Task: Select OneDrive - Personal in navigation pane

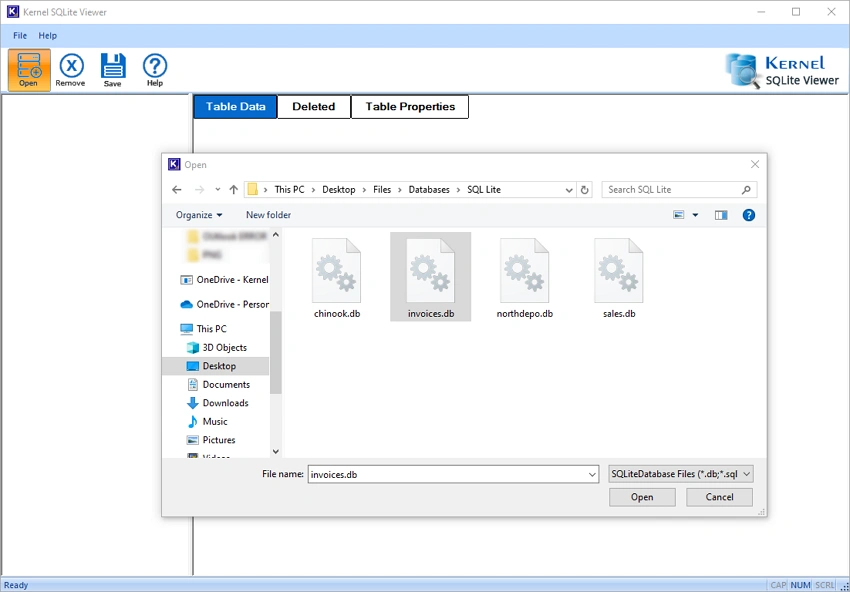Action: 224,305
